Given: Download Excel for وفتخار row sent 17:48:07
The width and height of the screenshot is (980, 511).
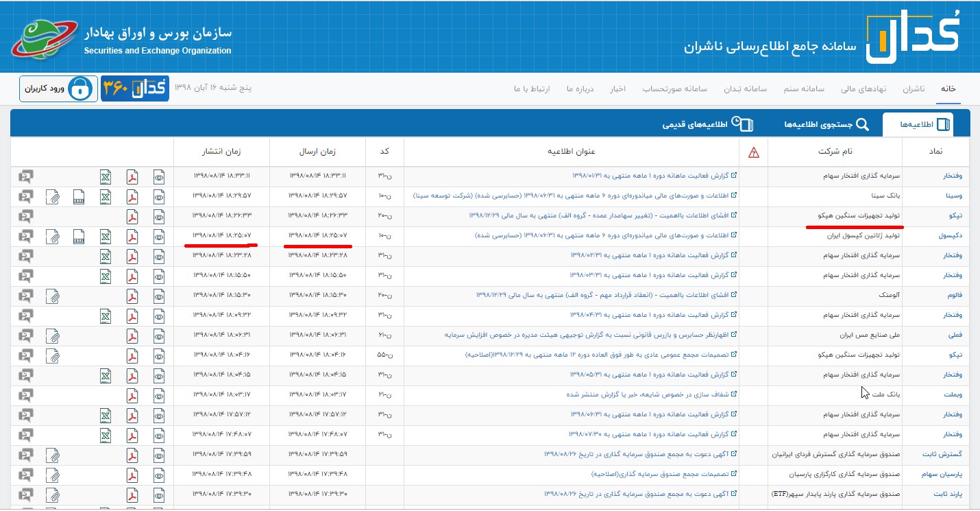Looking at the screenshot, I should pyautogui.click(x=106, y=436).
